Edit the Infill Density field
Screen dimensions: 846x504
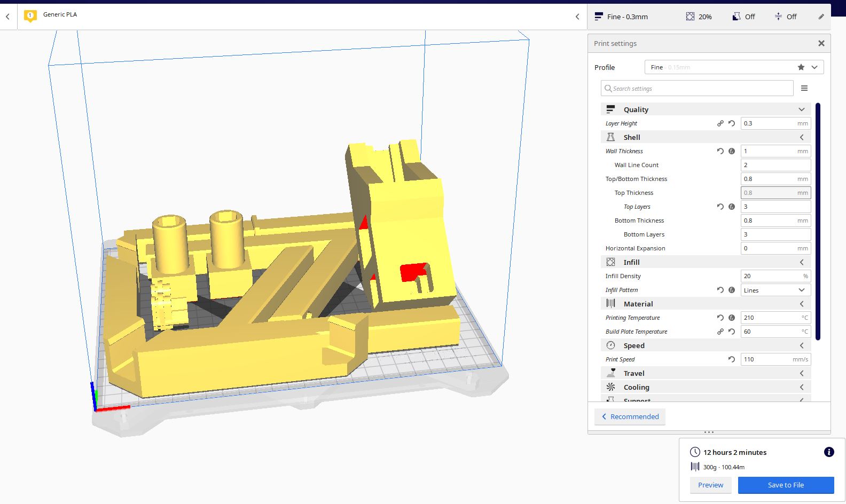(x=775, y=276)
